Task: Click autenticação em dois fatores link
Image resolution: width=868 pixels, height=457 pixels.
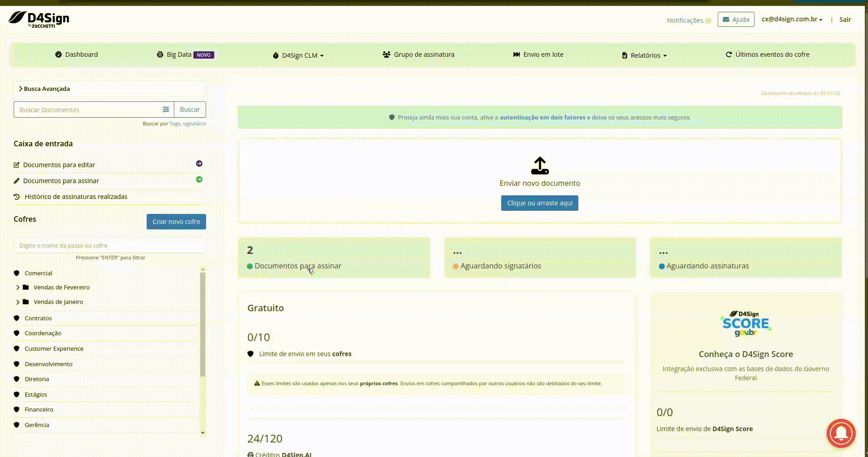Action: point(542,117)
